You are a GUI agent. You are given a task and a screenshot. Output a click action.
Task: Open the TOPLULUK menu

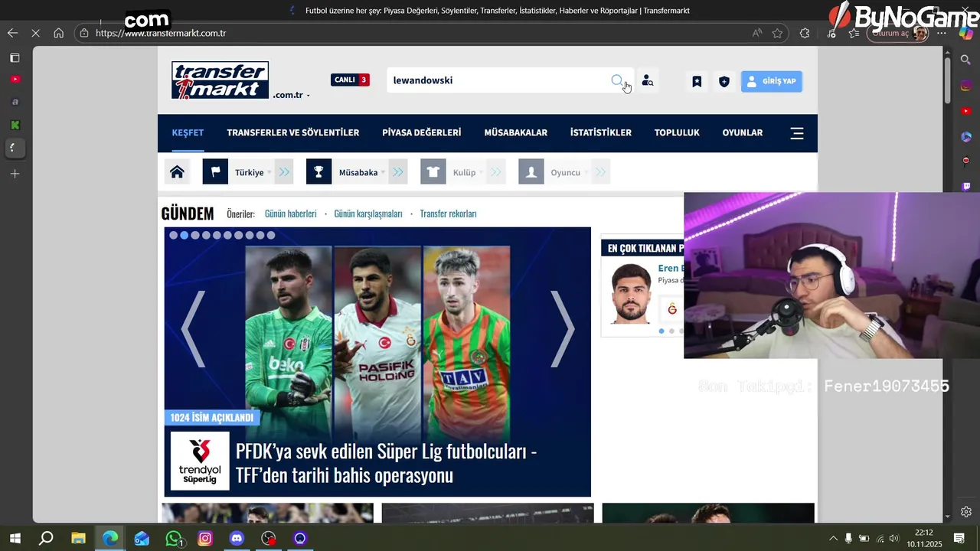677,132
